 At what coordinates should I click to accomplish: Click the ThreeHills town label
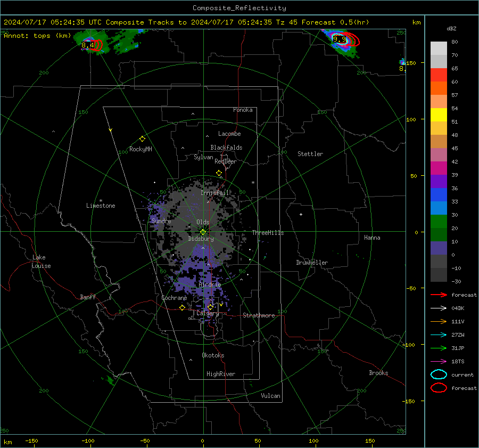pos(268,233)
